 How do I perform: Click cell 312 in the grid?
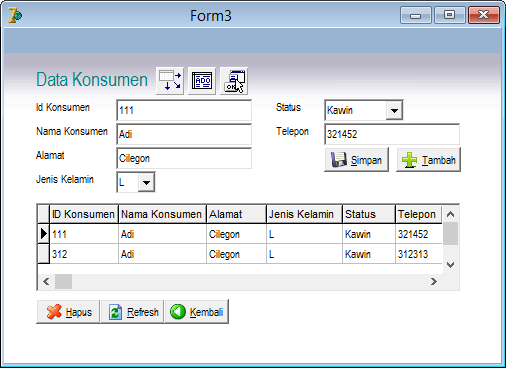point(84,254)
